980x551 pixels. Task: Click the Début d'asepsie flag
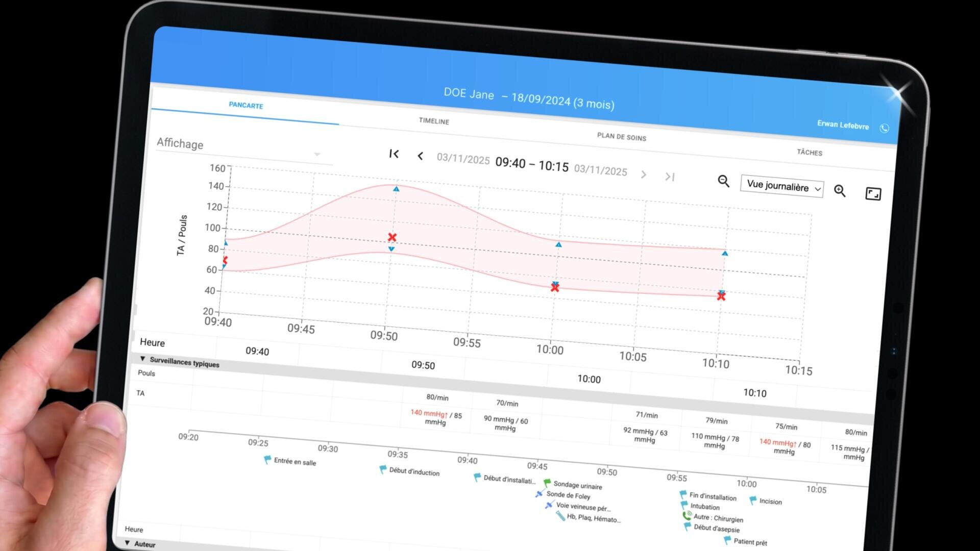click(688, 527)
